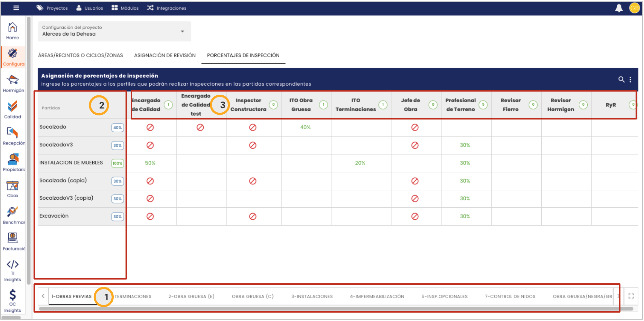Click the search magnifier in table header

tap(621, 79)
